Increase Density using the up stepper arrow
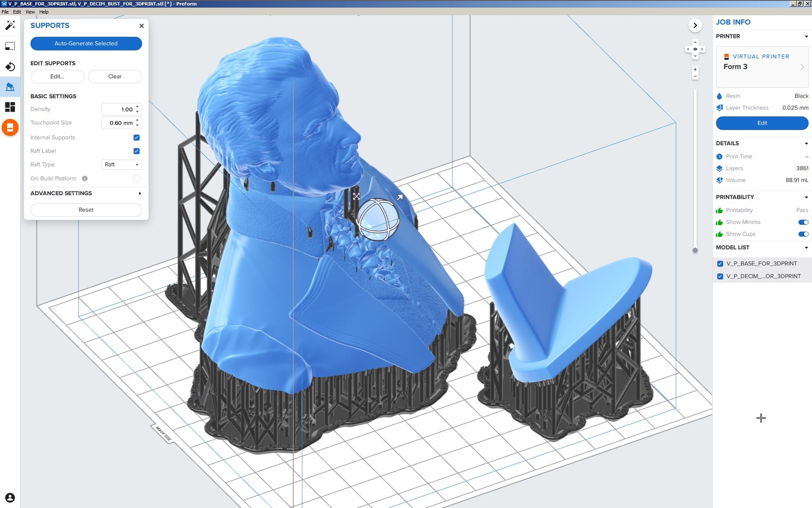This screenshot has width=812, height=508. [138, 107]
